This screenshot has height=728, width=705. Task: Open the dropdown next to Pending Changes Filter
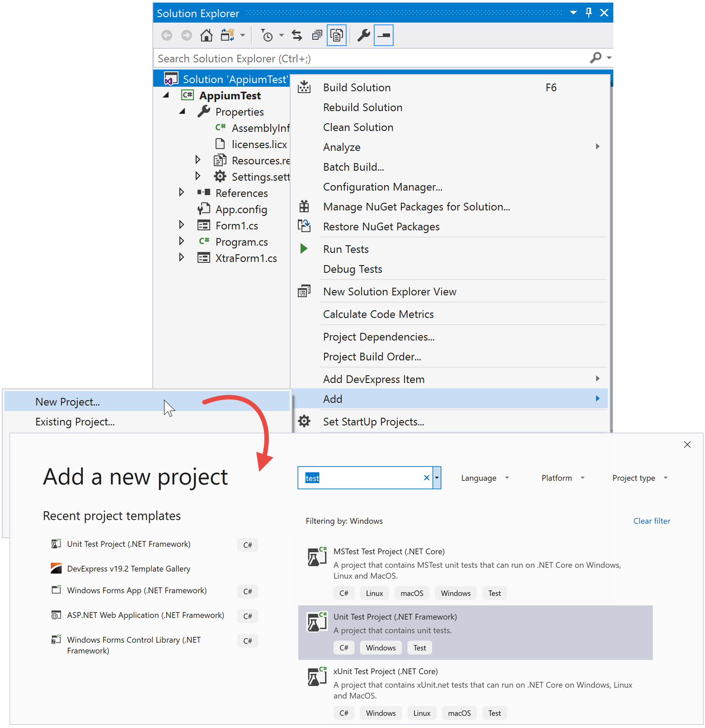282,35
